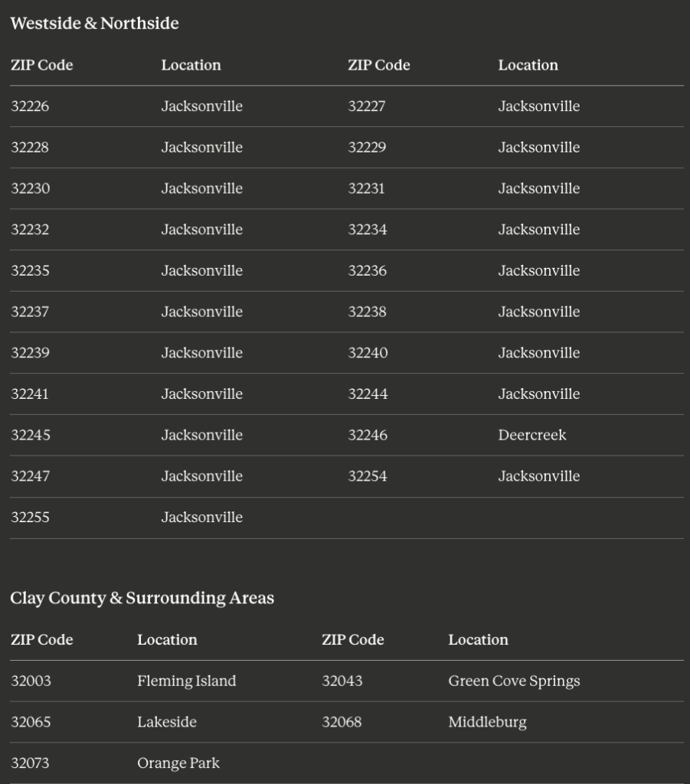Select Fleming Island location
690x784 pixels.
click(187, 681)
